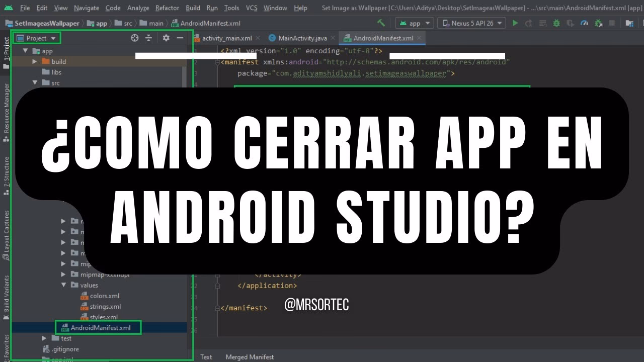Screen dimensions: 644x362
Task: Click the app breadcrumb in navigation bar
Action: click(x=97, y=23)
